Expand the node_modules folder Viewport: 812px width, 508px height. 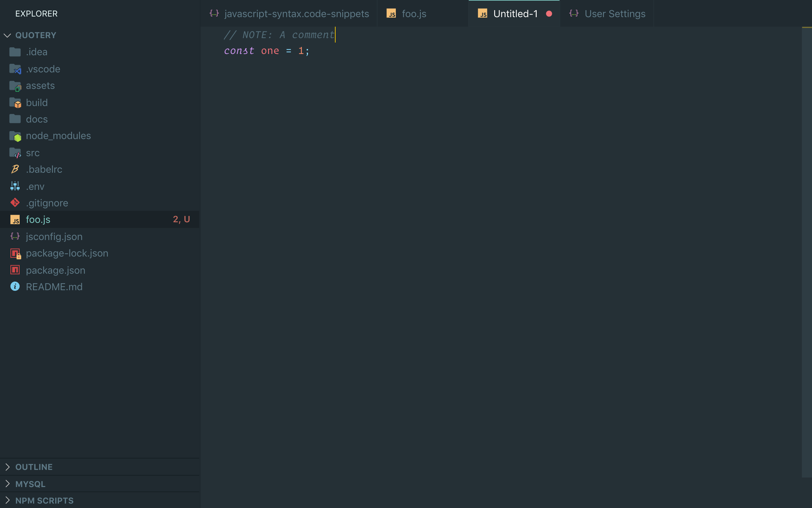coord(100,136)
